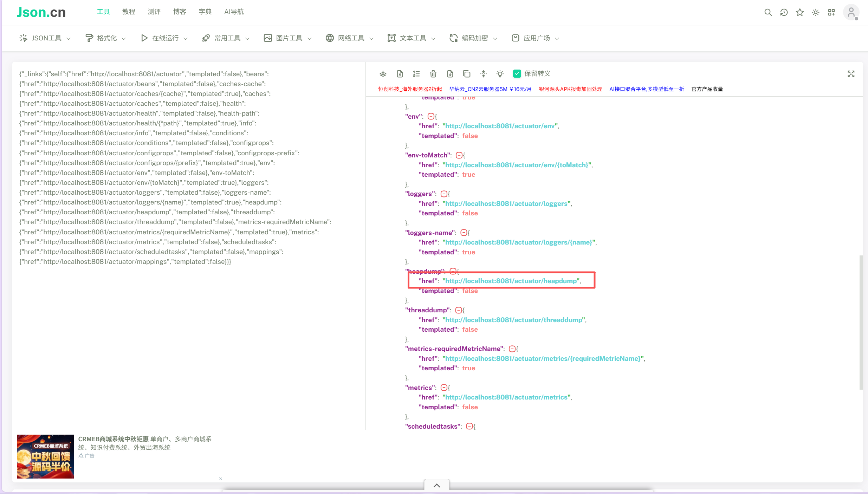This screenshot has width=868, height=494.
Task: Collapse the "env" JSON node
Action: pyautogui.click(x=430, y=116)
